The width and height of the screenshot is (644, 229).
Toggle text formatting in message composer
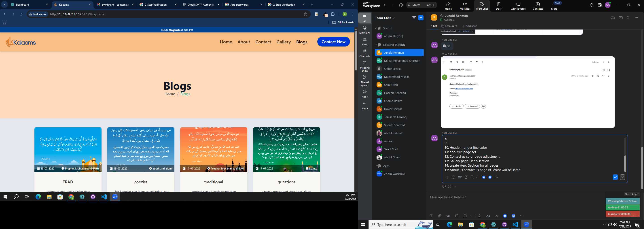[x=431, y=216]
